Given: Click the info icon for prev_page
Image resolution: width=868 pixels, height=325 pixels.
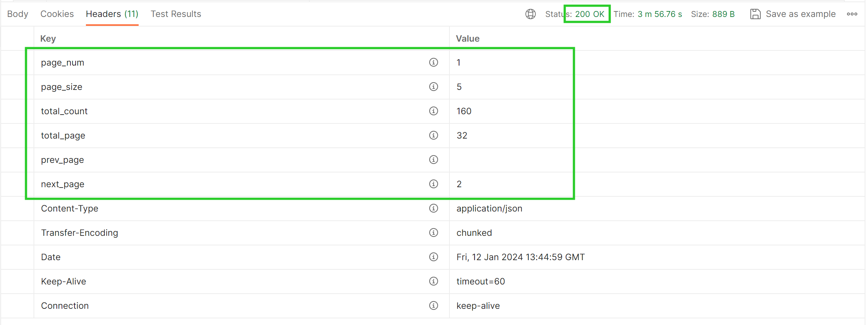Looking at the screenshot, I should coord(433,160).
